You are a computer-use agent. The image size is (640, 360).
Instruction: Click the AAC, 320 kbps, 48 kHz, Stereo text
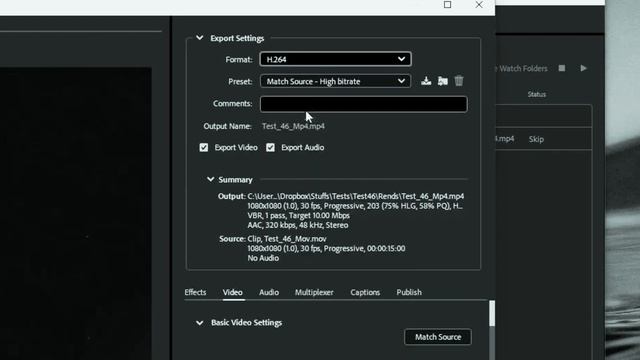click(x=298, y=225)
